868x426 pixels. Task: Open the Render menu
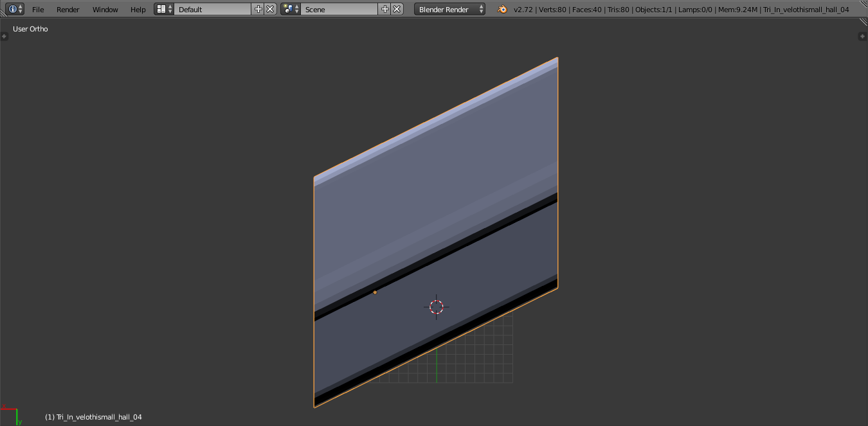coord(68,10)
